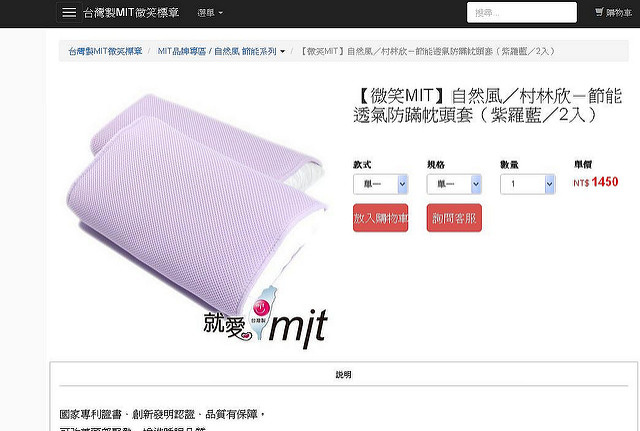Click the 詢問客服 customer service button
This screenshot has height=431, width=640.
click(454, 218)
